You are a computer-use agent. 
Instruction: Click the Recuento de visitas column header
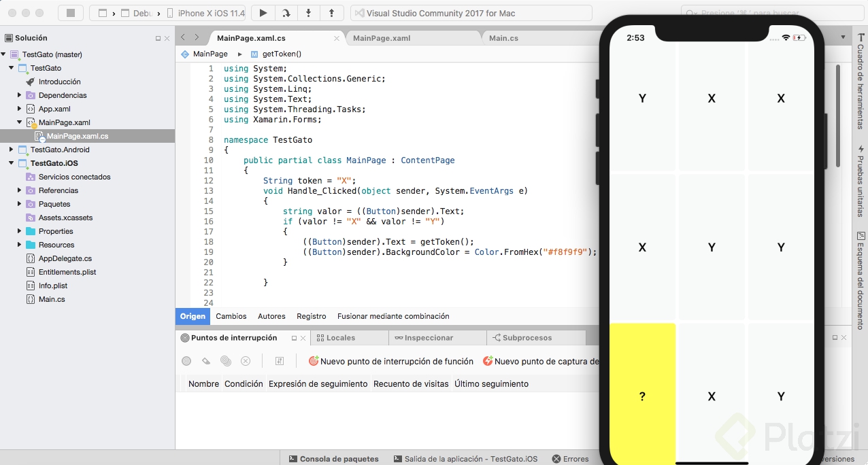tap(411, 384)
